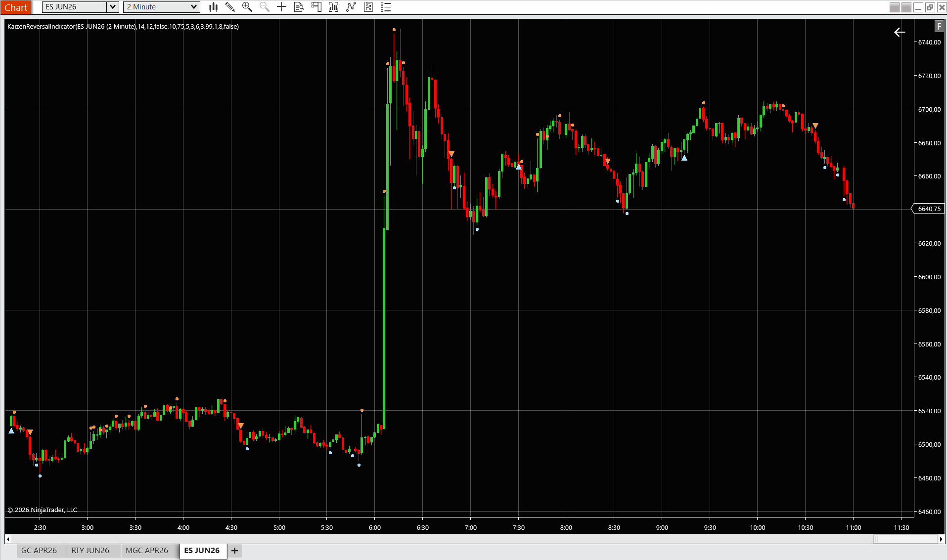
Task: Open the bar type chart style icon
Action: coord(213,7)
